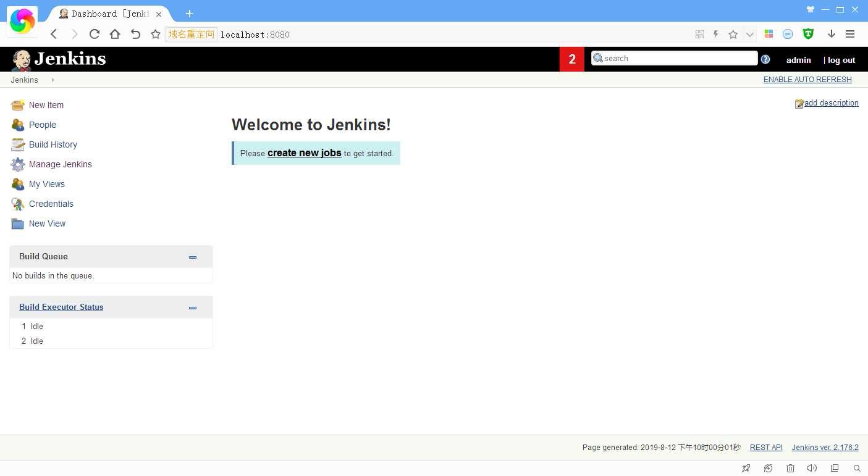Click the blue circle extension icon
This screenshot has width=868, height=476.
(788, 35)
